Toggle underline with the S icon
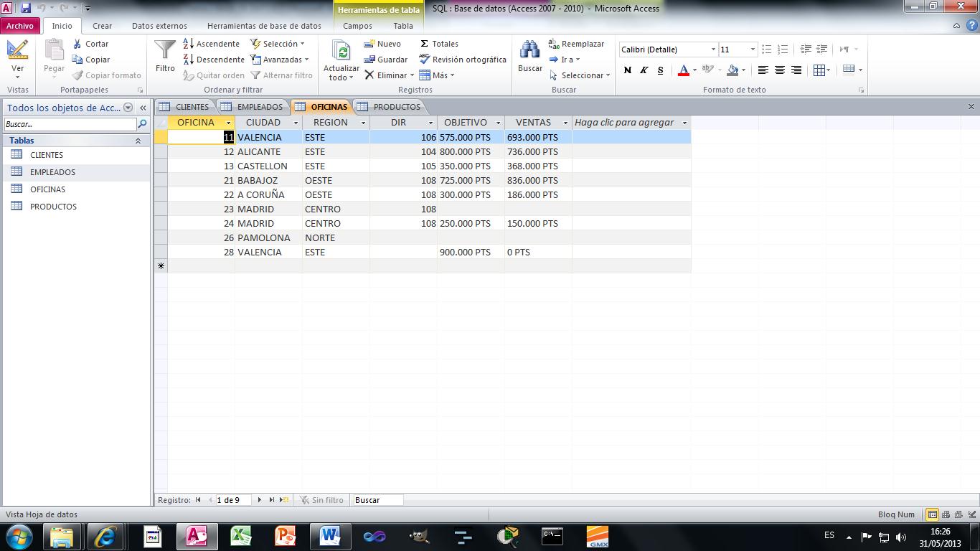The image size is (980, 551). coord(659,70)
